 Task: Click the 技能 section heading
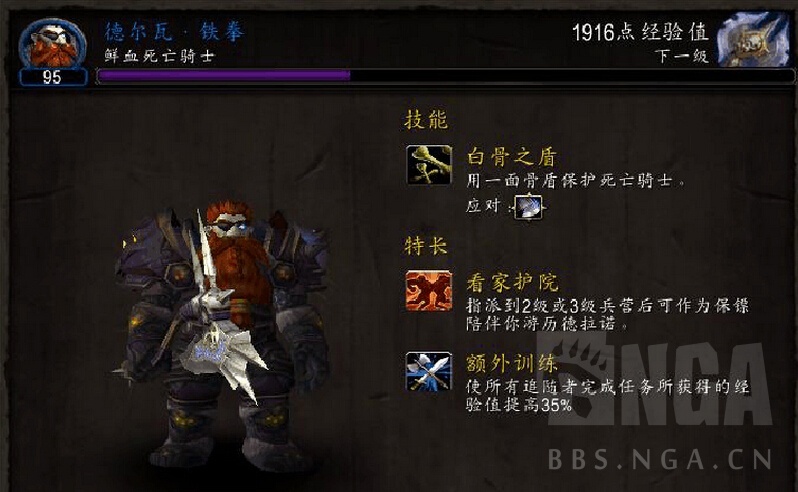(426, 120)
